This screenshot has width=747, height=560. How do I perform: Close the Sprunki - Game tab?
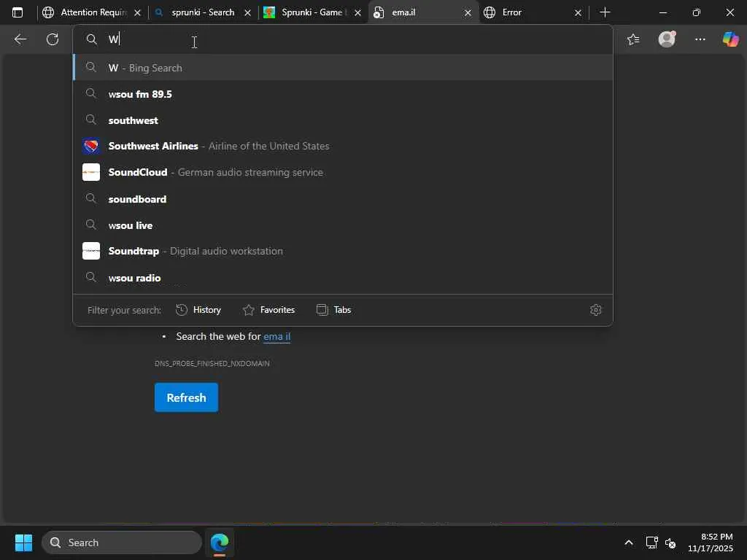coord(357,13)
